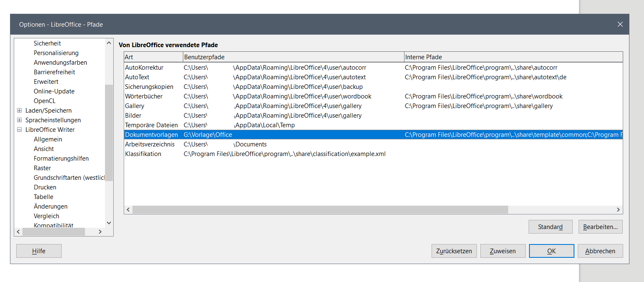Click the options tree scroll up arrow
Image resolution: width=644 pixels, height=282 pixels.
pyautogui.click(x=109, y=43)
